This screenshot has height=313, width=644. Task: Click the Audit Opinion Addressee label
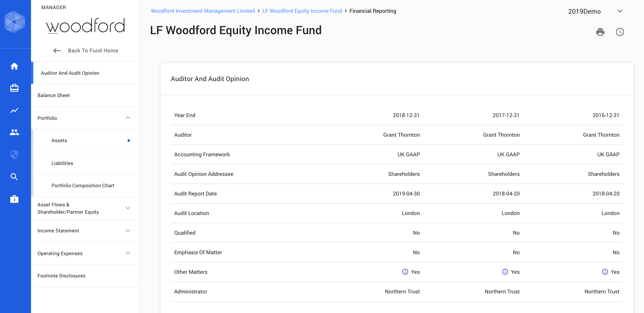tap(203, 174)
